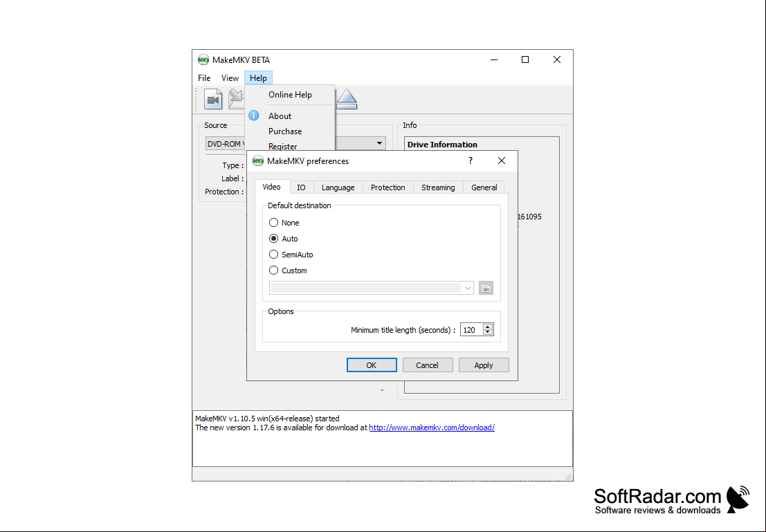Select the Auto default destination option

point(273,239)
